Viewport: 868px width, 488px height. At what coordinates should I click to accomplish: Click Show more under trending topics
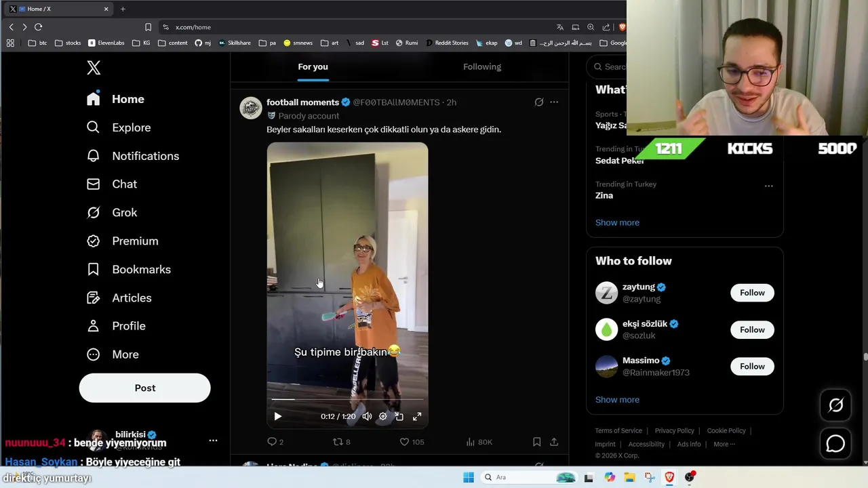[617, 222]
